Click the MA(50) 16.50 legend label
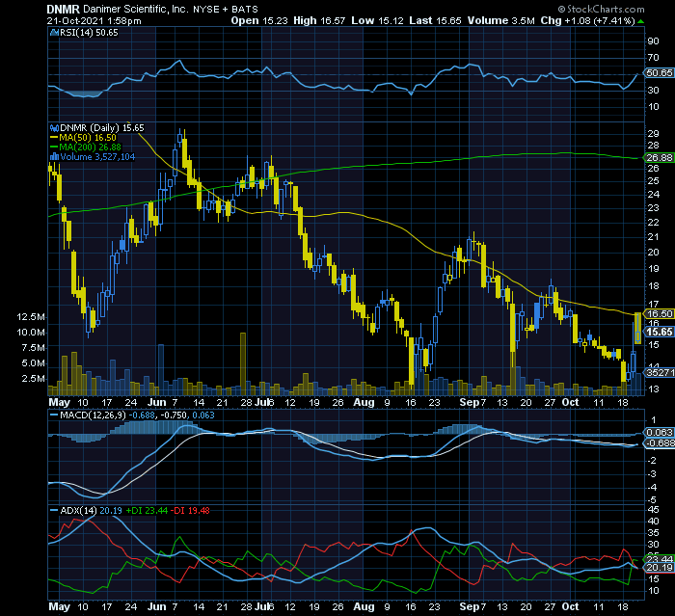Screen dimensions: 675x616 click(x=88, y=138)
